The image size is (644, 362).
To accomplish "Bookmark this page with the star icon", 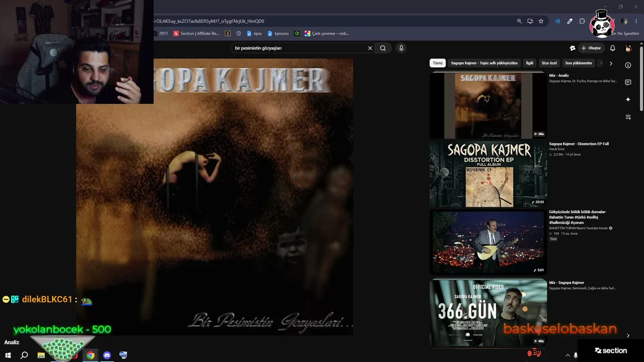I will [x=541, y=21].
